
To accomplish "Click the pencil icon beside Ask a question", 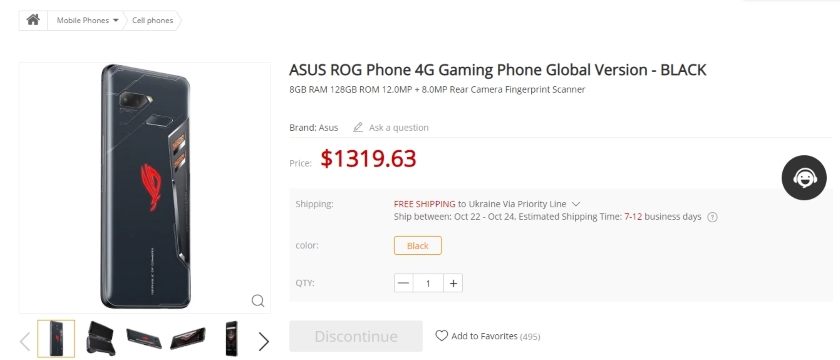I will pyautogui.click(x=357, y=128).
